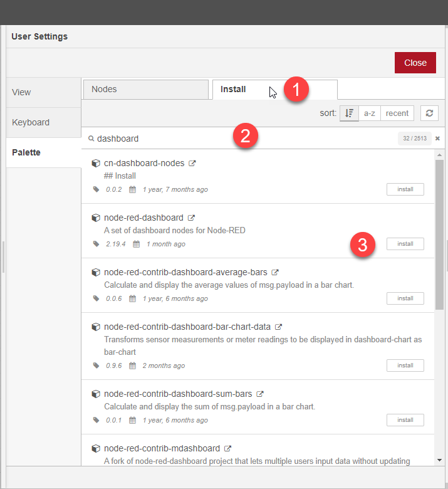Select the Install tab

(x=275, y=90)
